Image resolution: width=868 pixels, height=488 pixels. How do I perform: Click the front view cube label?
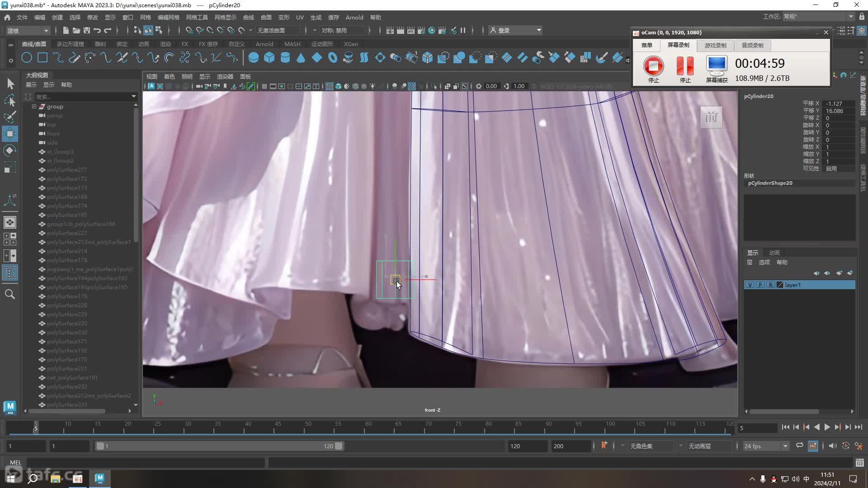point(711,117)
